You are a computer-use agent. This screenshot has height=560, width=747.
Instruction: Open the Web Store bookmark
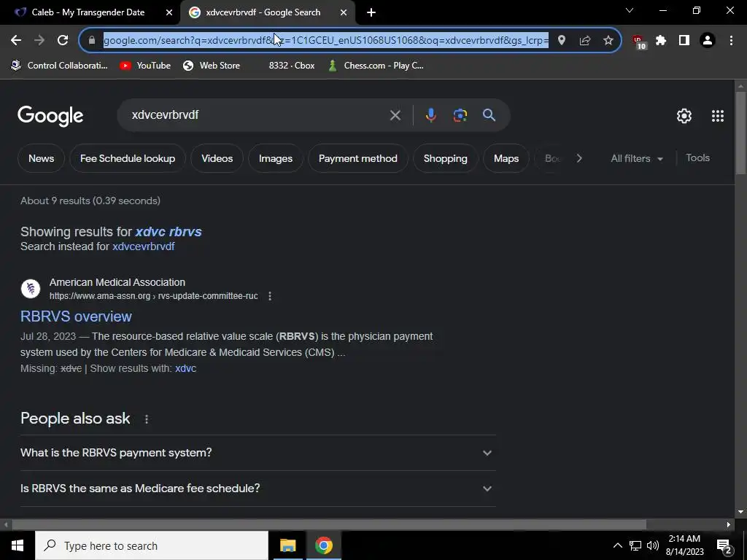tap(212, 66)
